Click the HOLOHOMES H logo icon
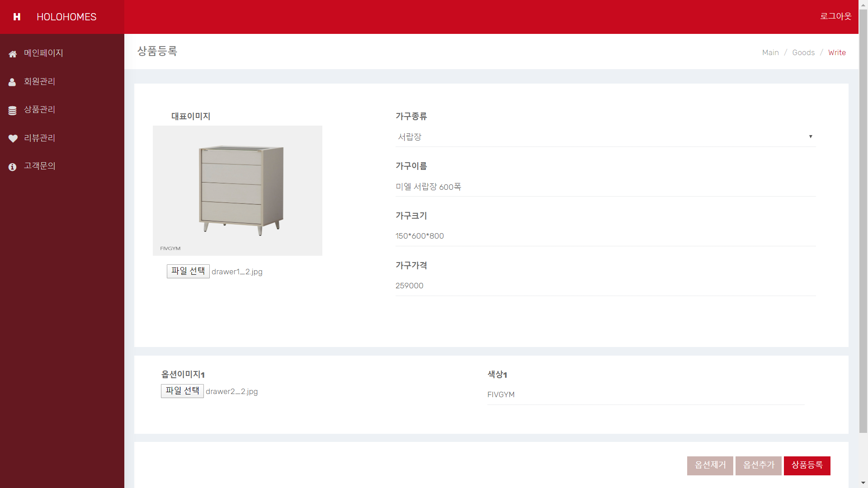The width and height of the screenshot is (868, 488). coord(17,17)
